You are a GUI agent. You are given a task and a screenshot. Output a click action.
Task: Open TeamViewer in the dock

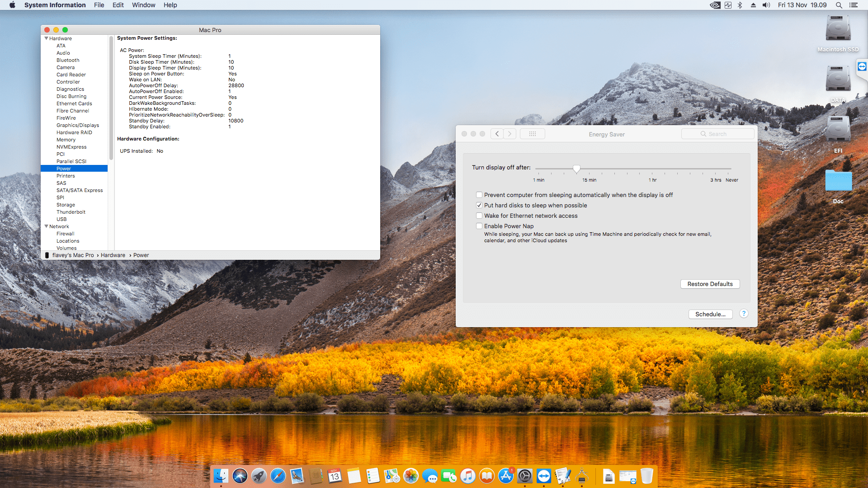(544, 476)
